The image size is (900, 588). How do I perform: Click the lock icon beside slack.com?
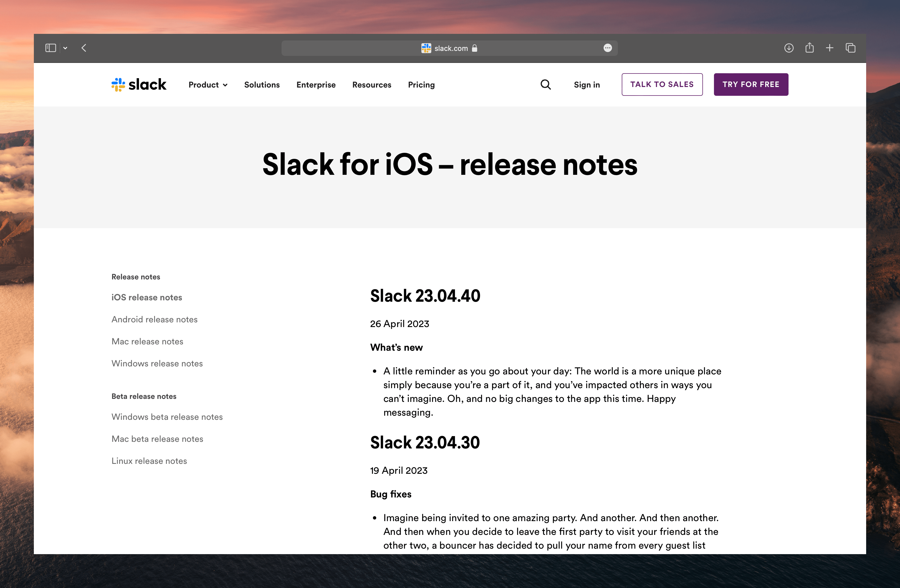coord(474,48)
